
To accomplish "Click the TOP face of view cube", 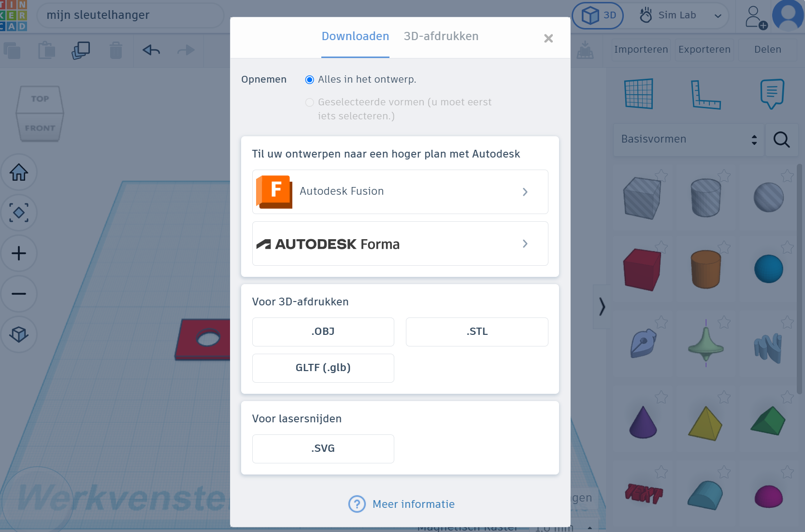I will (40, 99).
